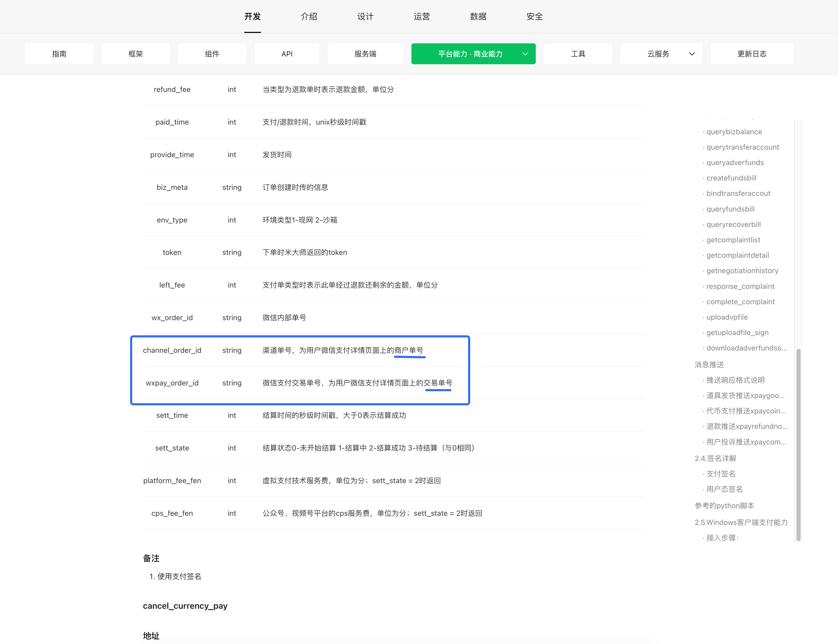Open the 设计 top tab
Screen dimensions: 838x644
click(x=365, y=16)
